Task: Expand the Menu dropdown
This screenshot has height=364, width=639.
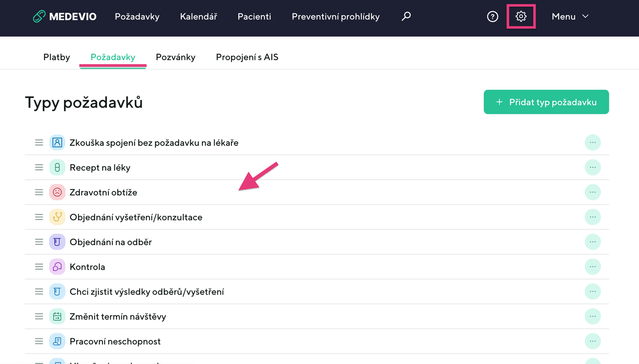Action: point(570,16)
